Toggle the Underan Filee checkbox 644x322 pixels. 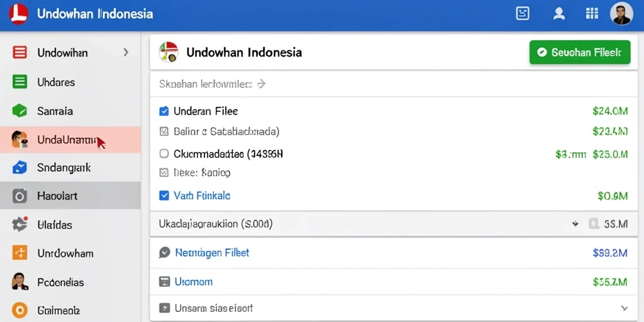[164, 111]
